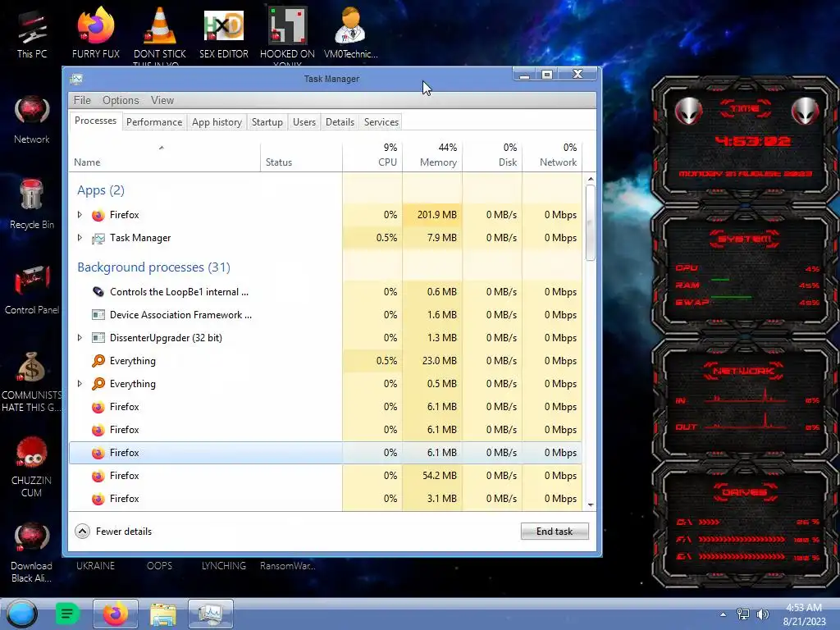Click the COMMUNISTS HATE THIS money bag icon
This screenshot has height=630, width=840.
(32, 367)
